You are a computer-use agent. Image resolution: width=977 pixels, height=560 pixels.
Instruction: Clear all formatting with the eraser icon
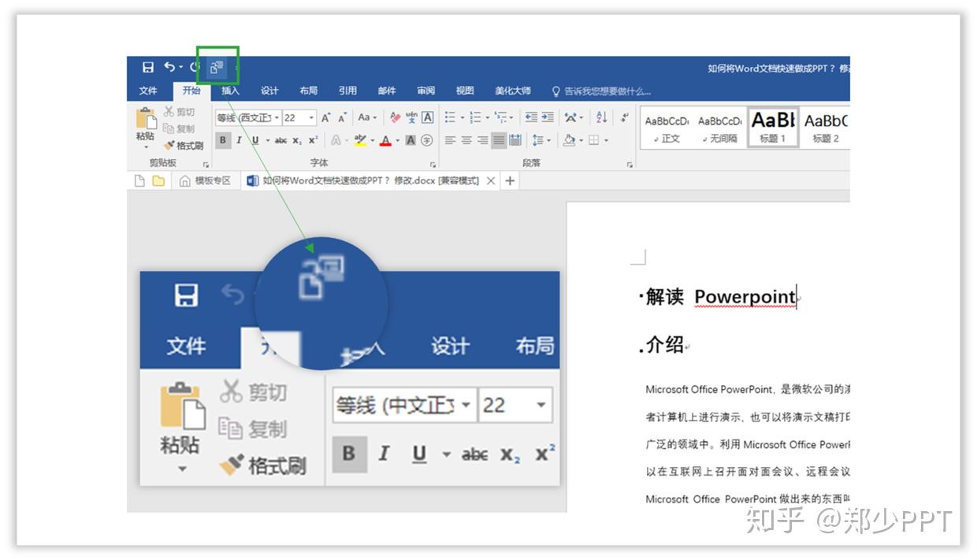396,117
